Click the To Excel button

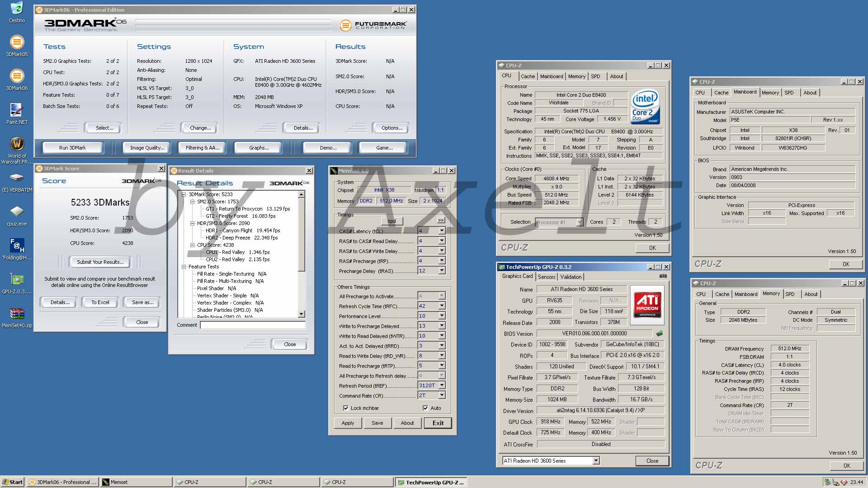tap(100, 302)
